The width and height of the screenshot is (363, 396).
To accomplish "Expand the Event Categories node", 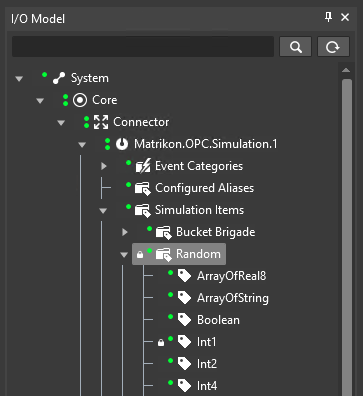I will pyautogui.click(x=104, y=166).
